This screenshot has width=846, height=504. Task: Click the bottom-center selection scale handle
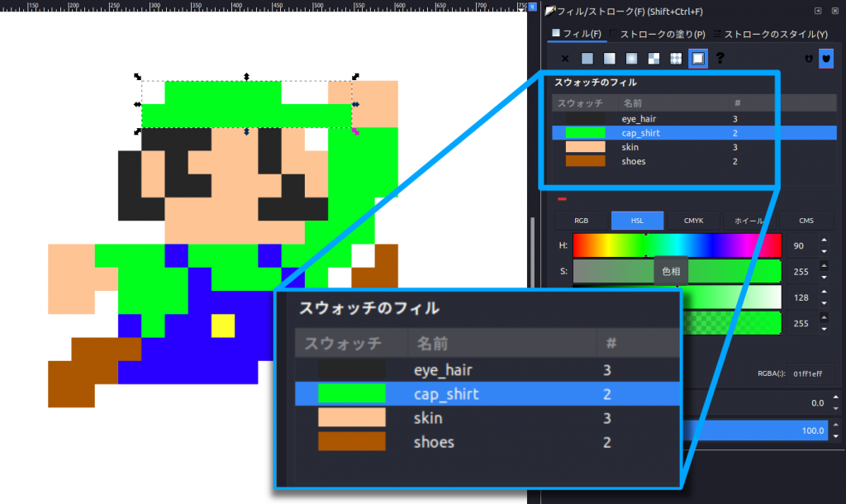(246, 131)
